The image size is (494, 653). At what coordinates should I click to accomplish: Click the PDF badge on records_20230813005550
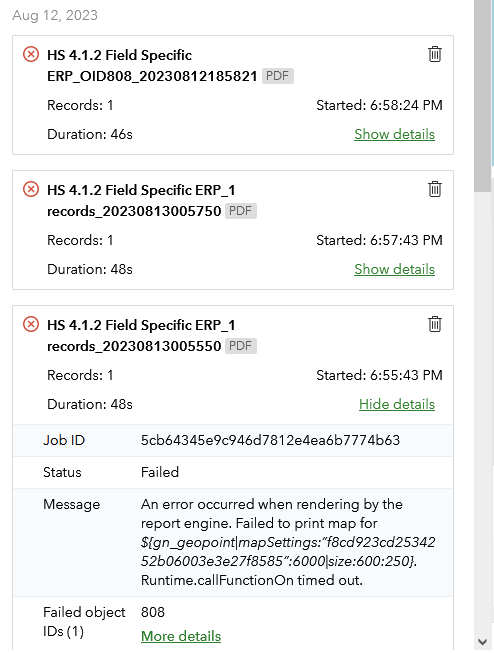(x=241, y=346)
